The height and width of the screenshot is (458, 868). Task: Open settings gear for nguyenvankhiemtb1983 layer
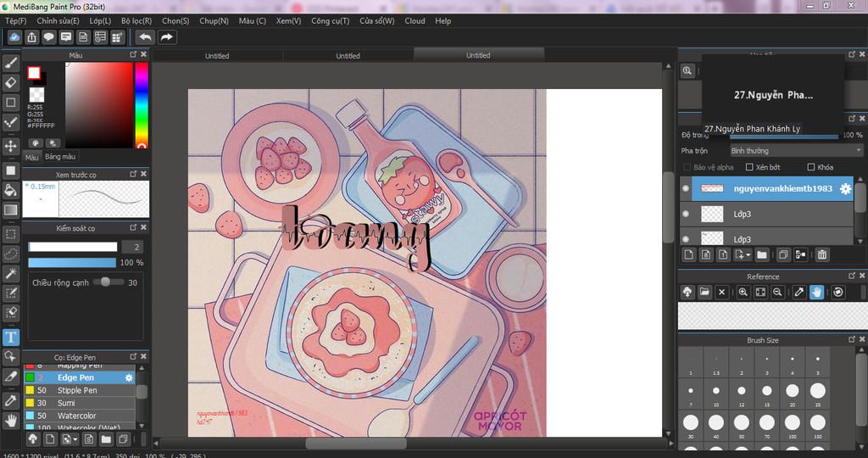coord(845,189)
